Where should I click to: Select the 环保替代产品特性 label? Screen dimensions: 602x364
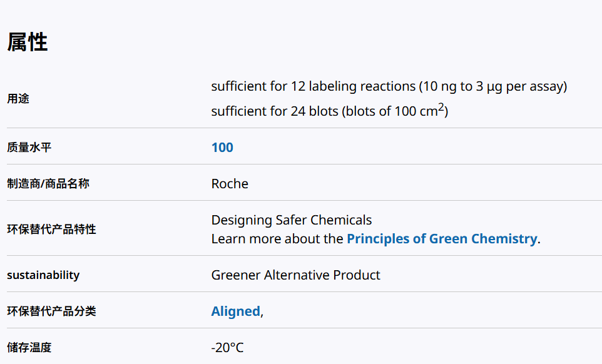pyautogui.click(x=51, y=229)
